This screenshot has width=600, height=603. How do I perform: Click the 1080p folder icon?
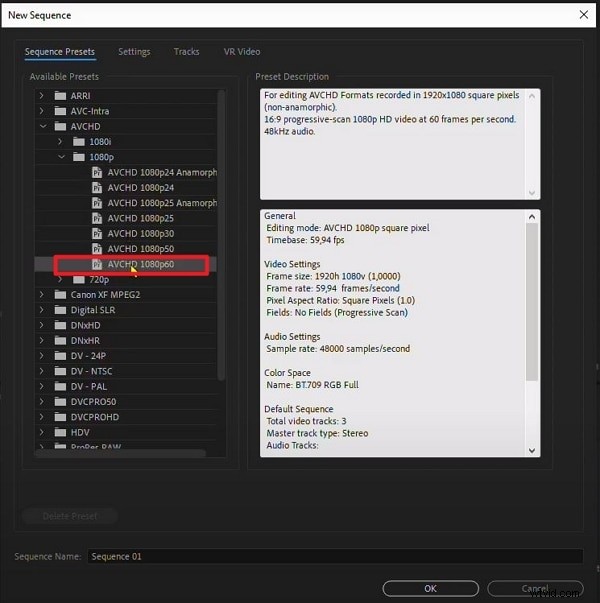[79, 157]
